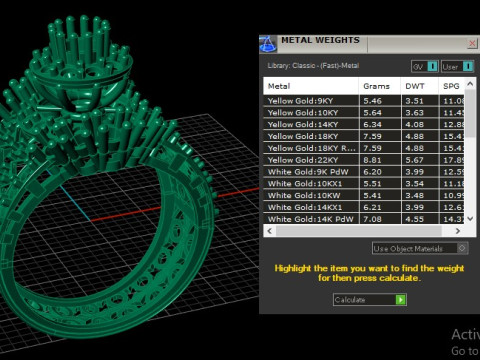Viewport: 480px width, 360px height.
Task: Select the Yellow Gold:22KY row
Action: point(364,160)
